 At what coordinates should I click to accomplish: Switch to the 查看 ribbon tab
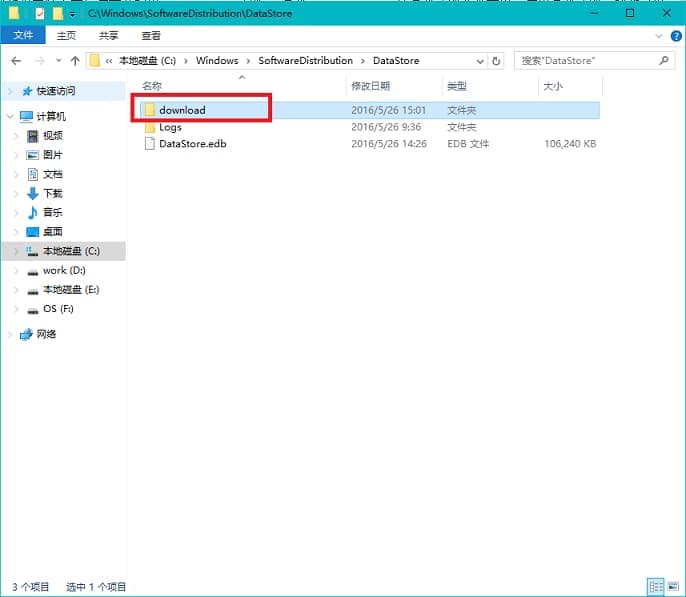(x=151, y=35)
